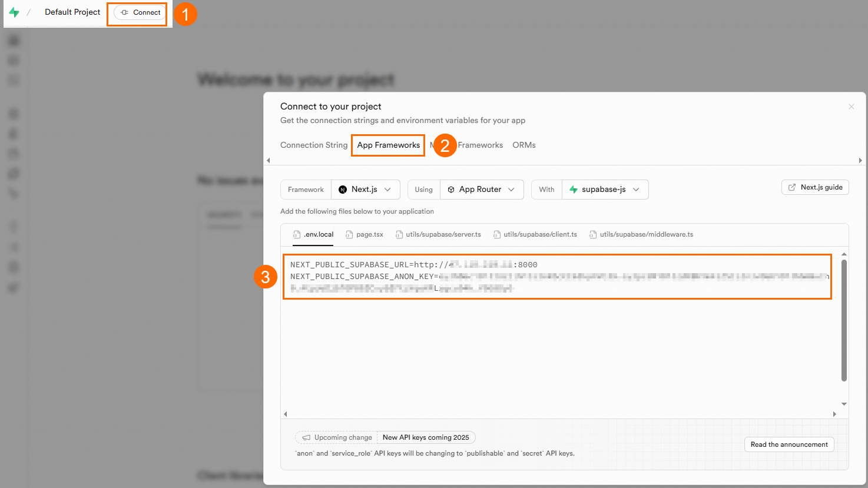The height and width of the screenshot is (488, 868).
Task: Open the Next.js guide link button
Action: [x=815, y=187]
